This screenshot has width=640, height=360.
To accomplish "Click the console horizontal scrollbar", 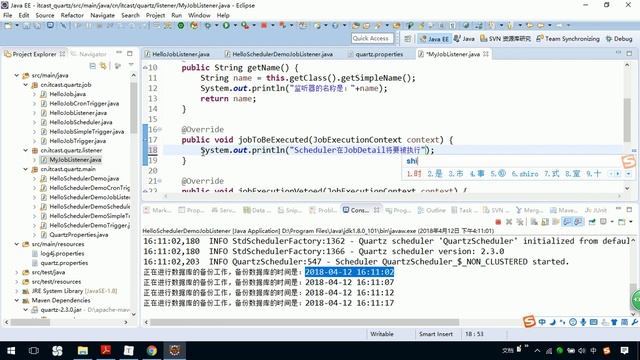I will 304,322.
